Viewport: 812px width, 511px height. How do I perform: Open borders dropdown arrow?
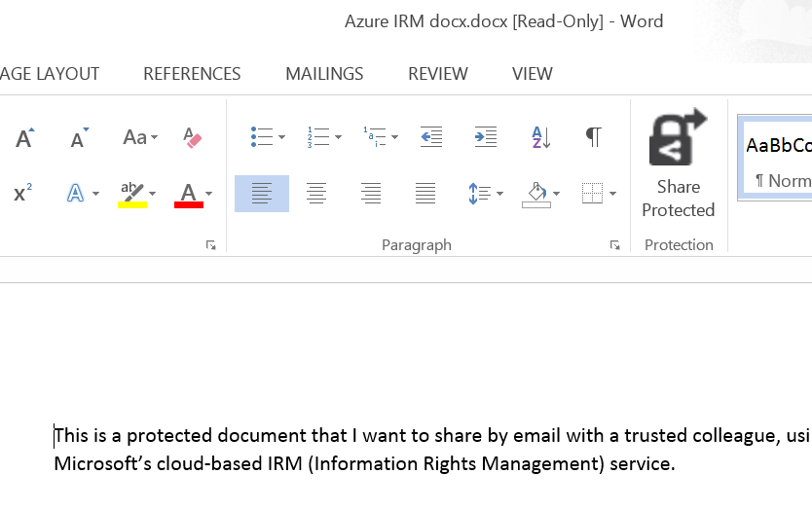coord(612,194)
